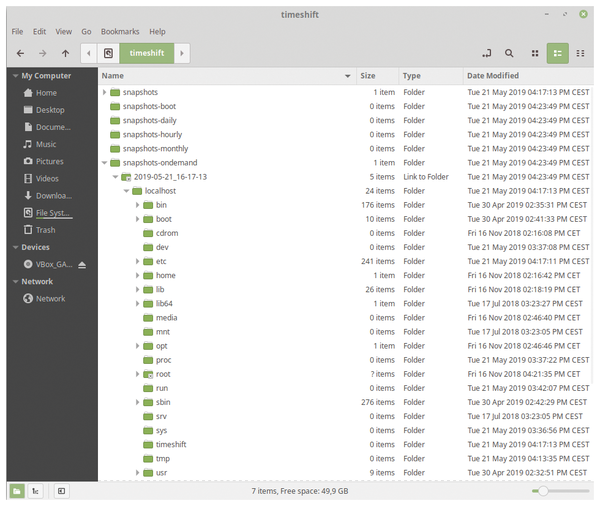Viewport: 600px width, 506px height.
Task: Click the timeshift path bar button
Action: [146, 53]
